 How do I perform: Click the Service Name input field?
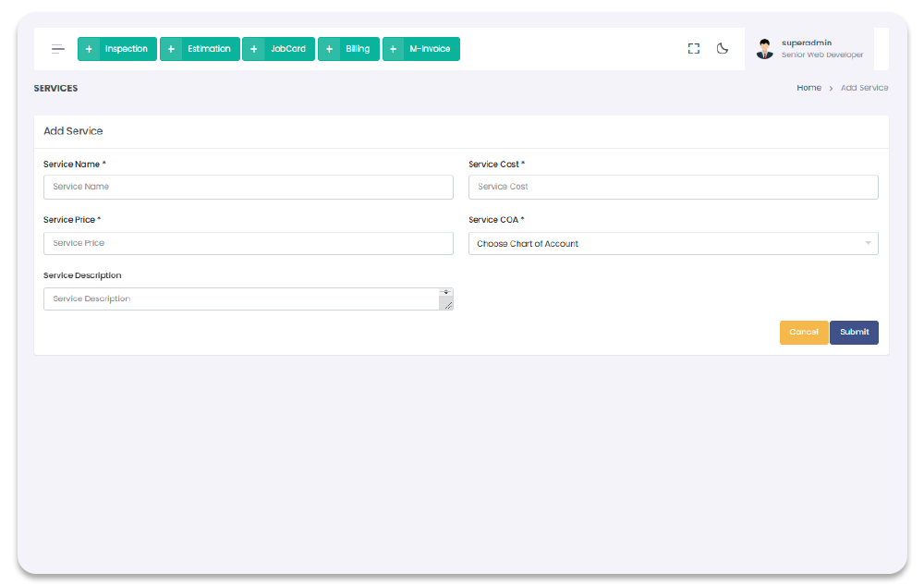pyautogui.click(x=248, y=188)
